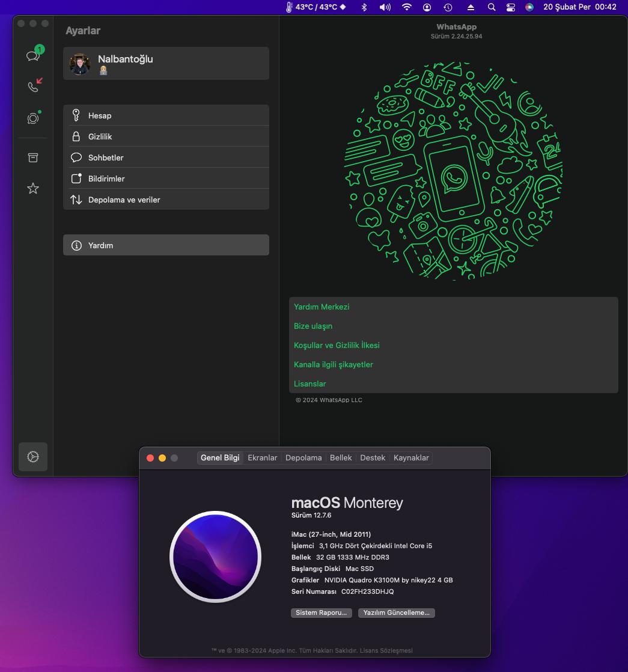Open the Lisanslar link
The width and height of the screenshot is (628, 672).
(309, 383)
